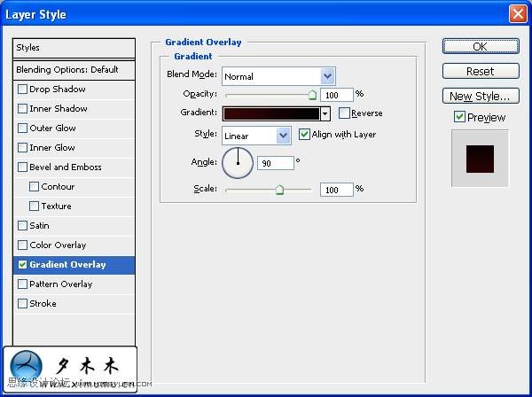Focus the Angle value field

click(276, 163)
